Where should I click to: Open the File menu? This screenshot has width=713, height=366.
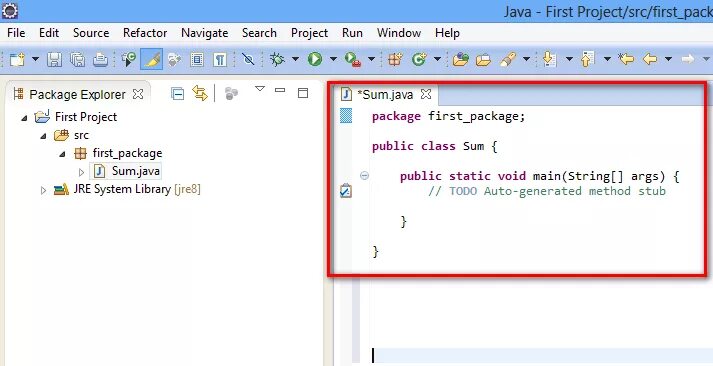tap(16, 33)
